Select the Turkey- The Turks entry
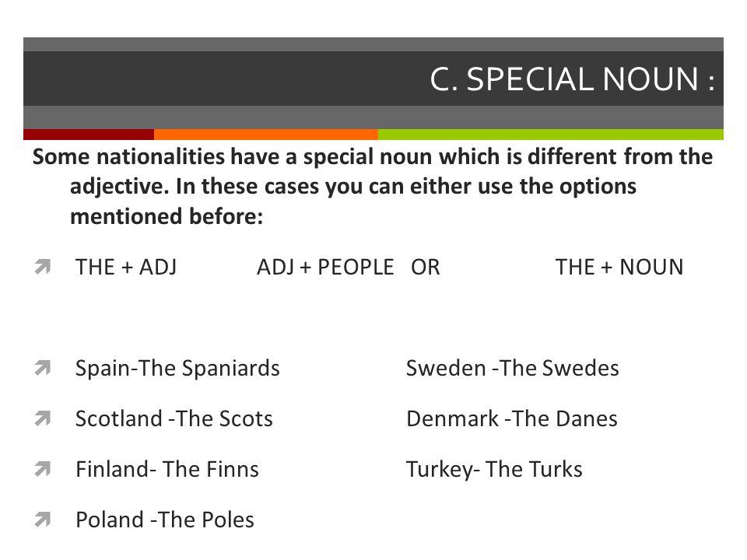Screen dimensions: 747x560 click(x=495, y=470)
